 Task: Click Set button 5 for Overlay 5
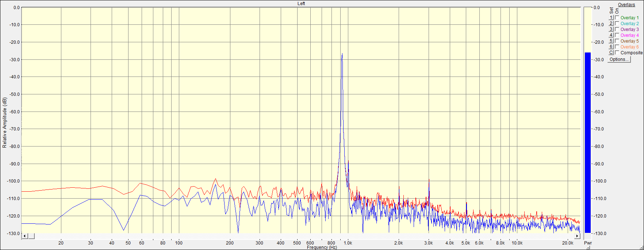coord(611,41)
